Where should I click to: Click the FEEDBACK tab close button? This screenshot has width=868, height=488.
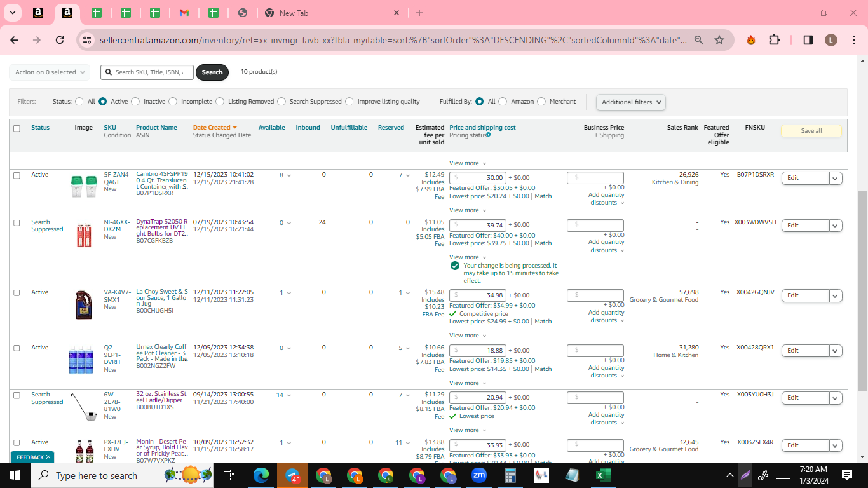tap(49, 457)
